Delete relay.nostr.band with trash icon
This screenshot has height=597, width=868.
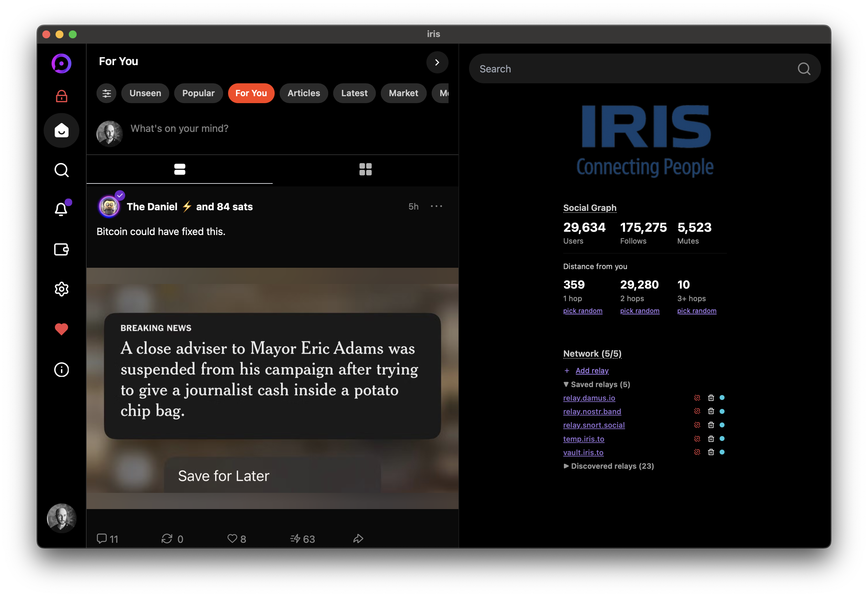pyautogui.click(x=711, y=411)
